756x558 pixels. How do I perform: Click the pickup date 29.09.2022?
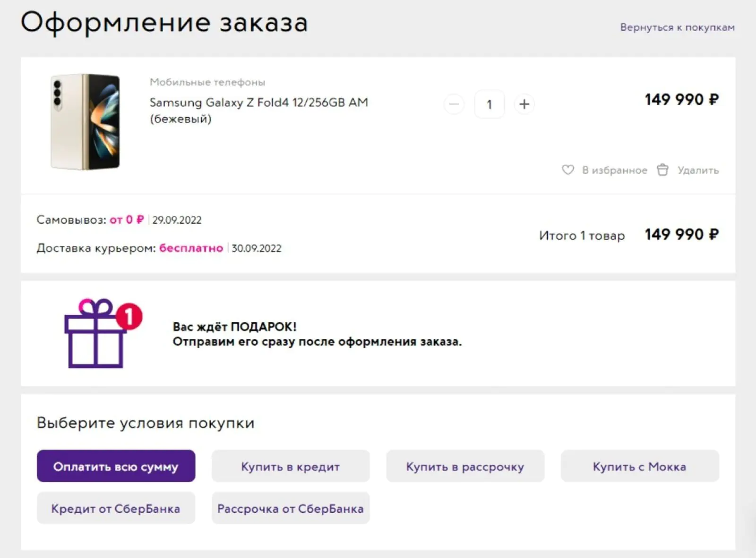(x=177, y=220)
